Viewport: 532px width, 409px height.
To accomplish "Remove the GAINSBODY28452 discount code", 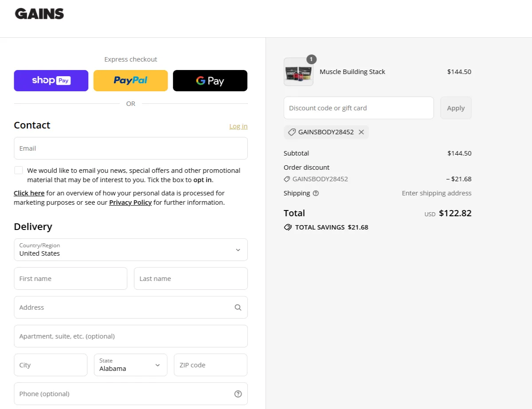I will tap(361, 132).
